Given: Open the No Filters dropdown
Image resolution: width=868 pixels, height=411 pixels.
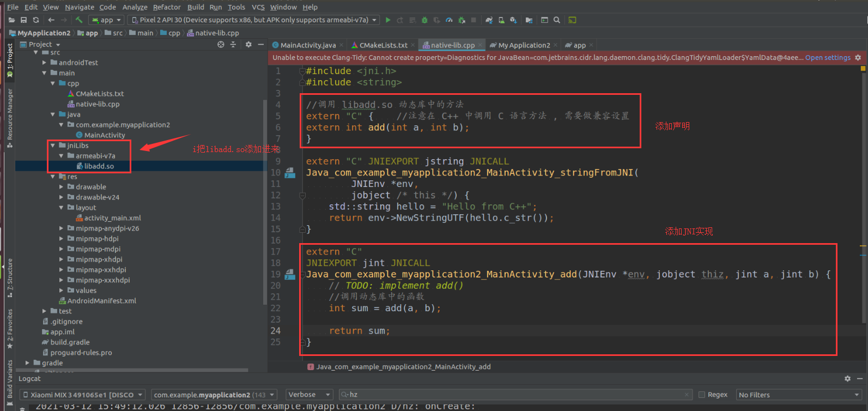Looking at the screenshot, I should (798, 395).
